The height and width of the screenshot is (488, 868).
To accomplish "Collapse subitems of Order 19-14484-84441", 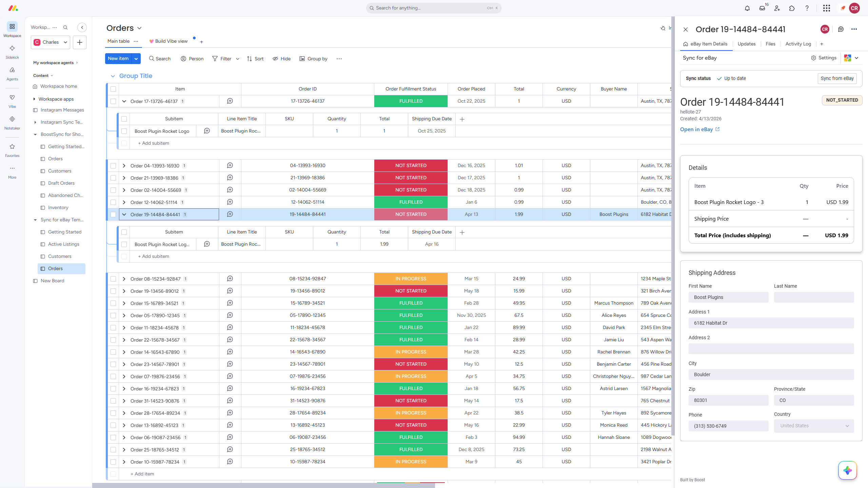I will (x=124, y=215).
